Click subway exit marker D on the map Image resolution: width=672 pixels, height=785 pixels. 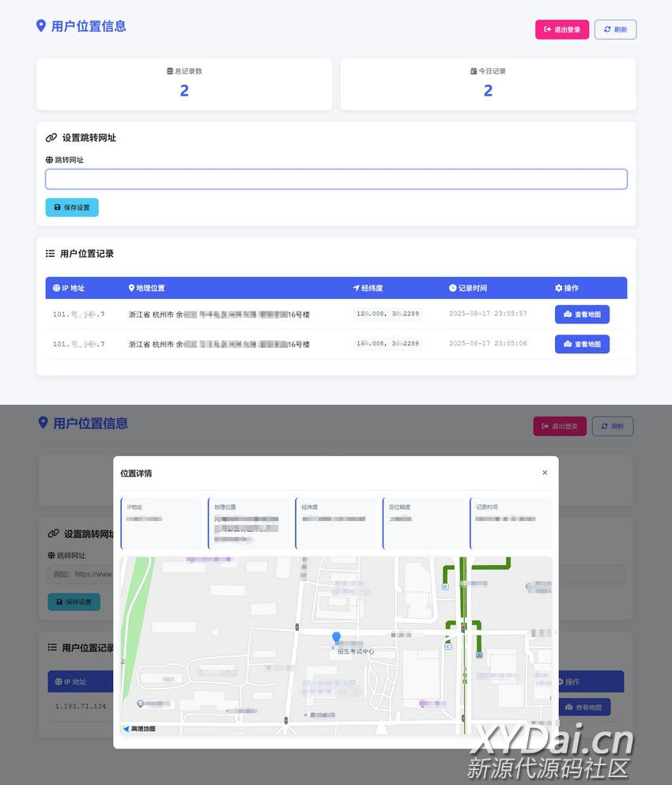445,587
